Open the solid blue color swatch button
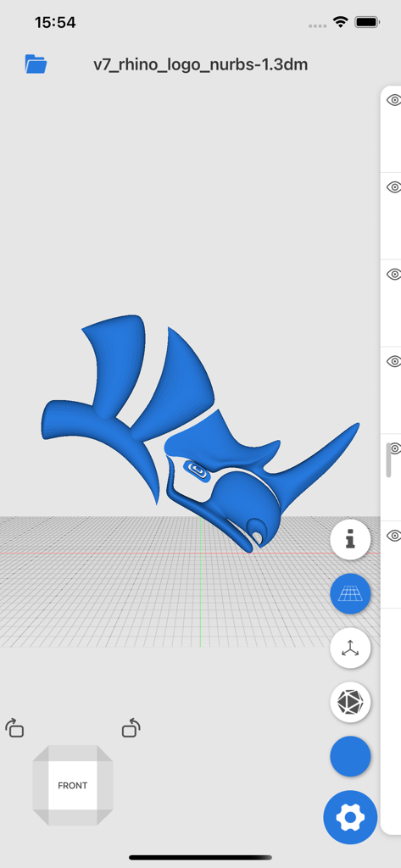Screen dimensions: 401x868 [350, 756]
